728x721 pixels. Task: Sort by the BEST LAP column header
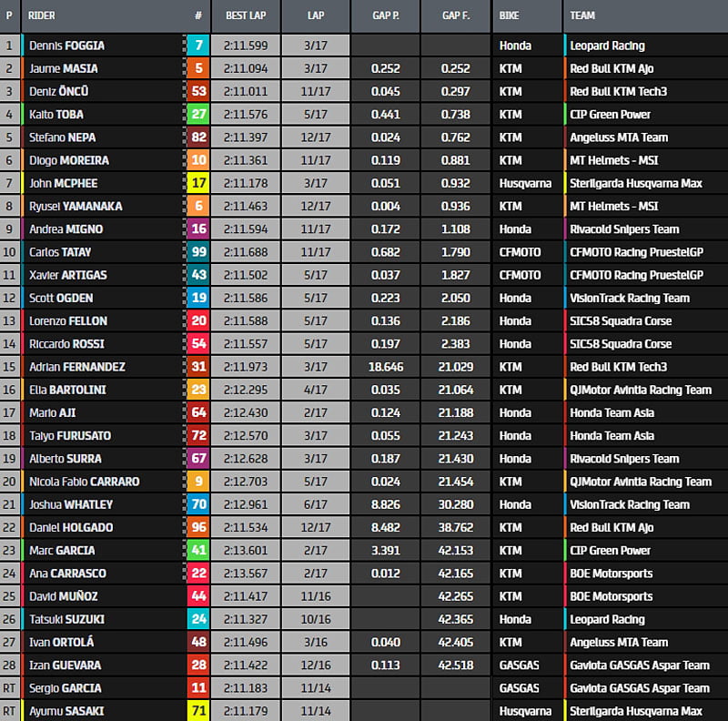click(245, 15)
